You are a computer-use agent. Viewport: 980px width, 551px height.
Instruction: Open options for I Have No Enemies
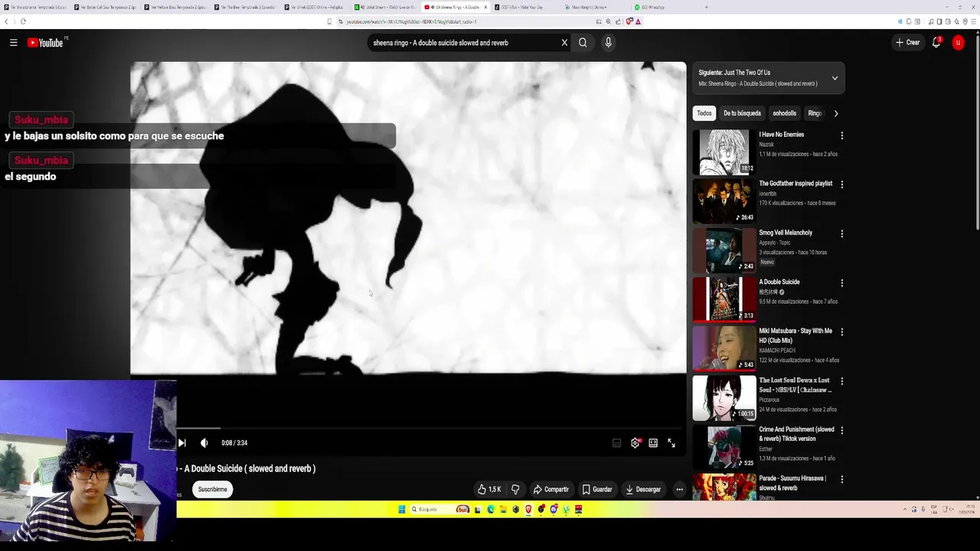click(x=842, y=135)
